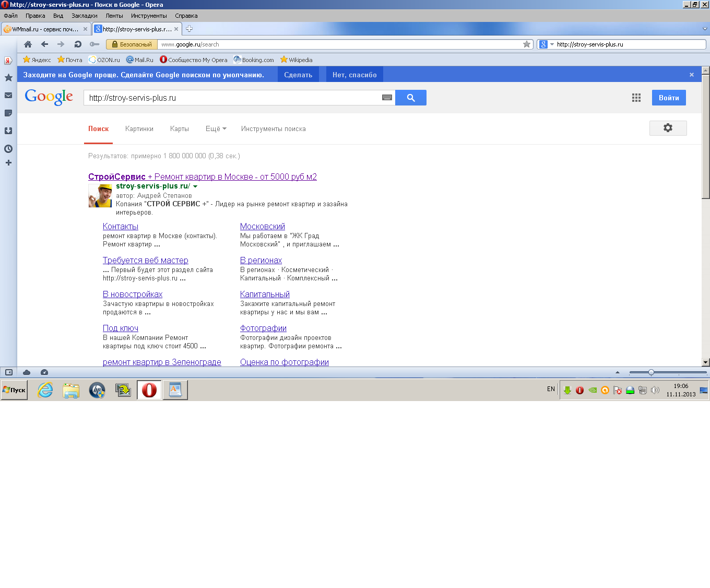Click Нет, спасибо in the banner

(354, 75)
